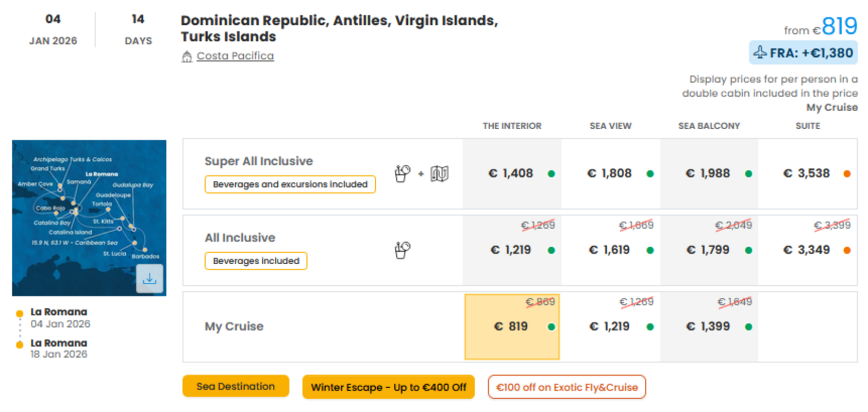Click the Sea Destination tag
The height and width of the screenshot is (412, 868).
coord(236,386)
